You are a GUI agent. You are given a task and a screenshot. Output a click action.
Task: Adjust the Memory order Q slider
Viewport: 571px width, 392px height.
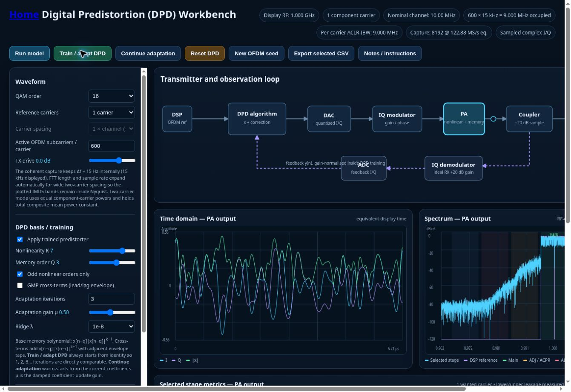[x=112, y=263]
